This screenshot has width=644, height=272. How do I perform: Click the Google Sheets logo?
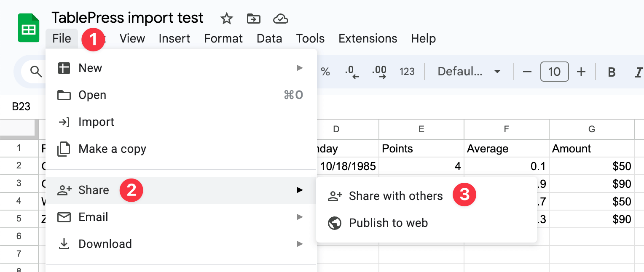point(28,28)
